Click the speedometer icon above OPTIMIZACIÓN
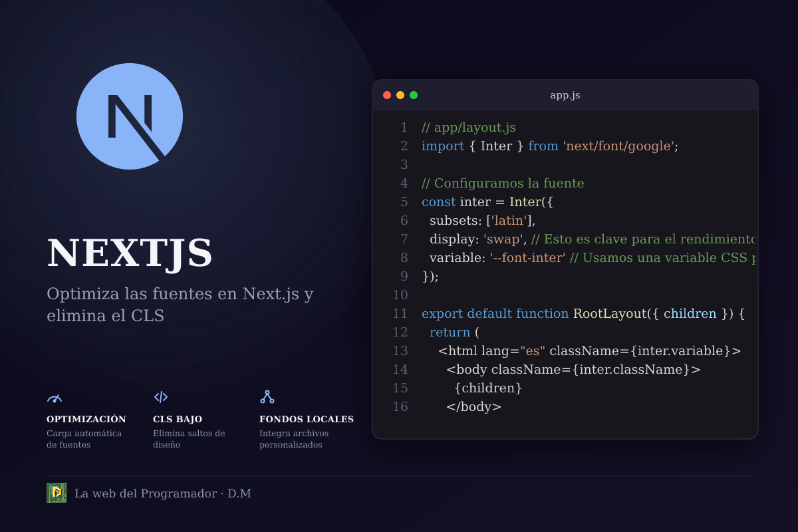The image size is (798, 532). 55,398
